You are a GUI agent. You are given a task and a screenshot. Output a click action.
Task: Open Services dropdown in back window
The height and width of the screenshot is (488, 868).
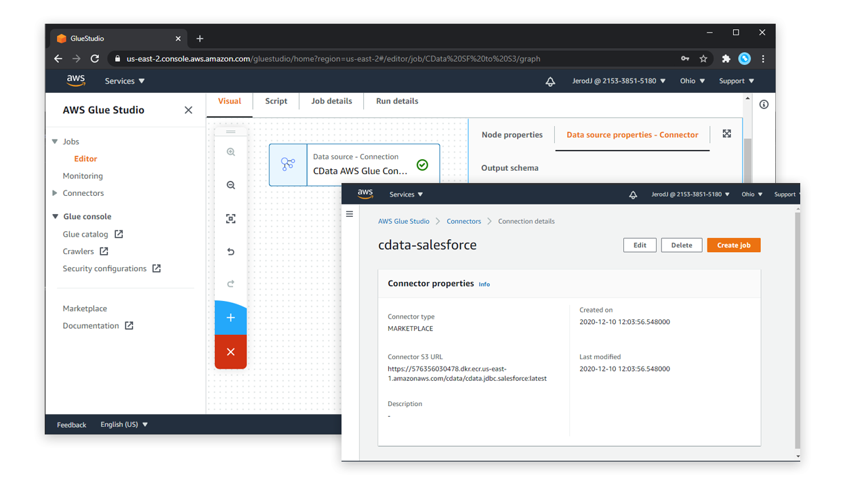tap(125, 81)
